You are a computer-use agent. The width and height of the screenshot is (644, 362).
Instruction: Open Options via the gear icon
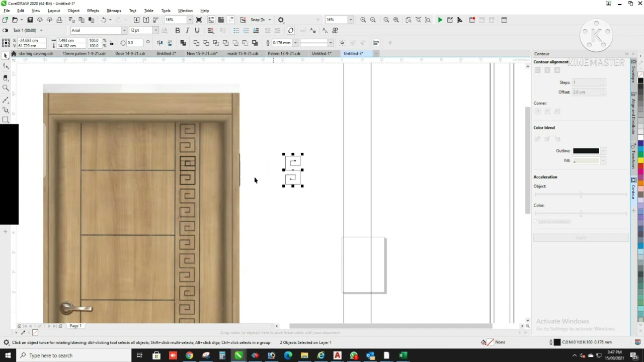coord(281,20)
